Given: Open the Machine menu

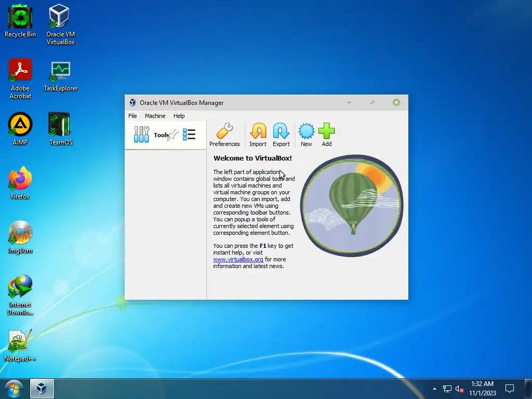Looking at the screenshot, I should pos(155,116).
